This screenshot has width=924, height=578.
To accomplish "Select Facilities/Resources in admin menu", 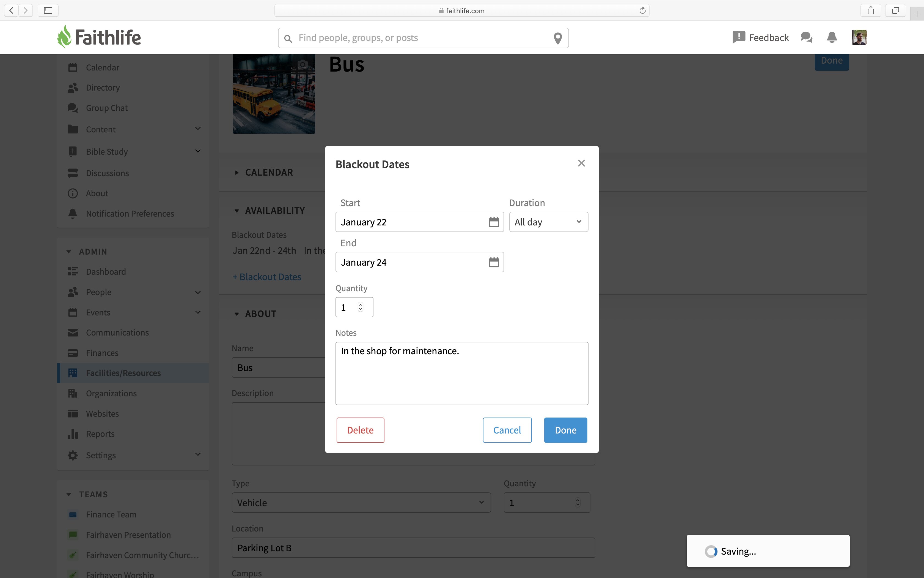I will click(x=133, y=373).
